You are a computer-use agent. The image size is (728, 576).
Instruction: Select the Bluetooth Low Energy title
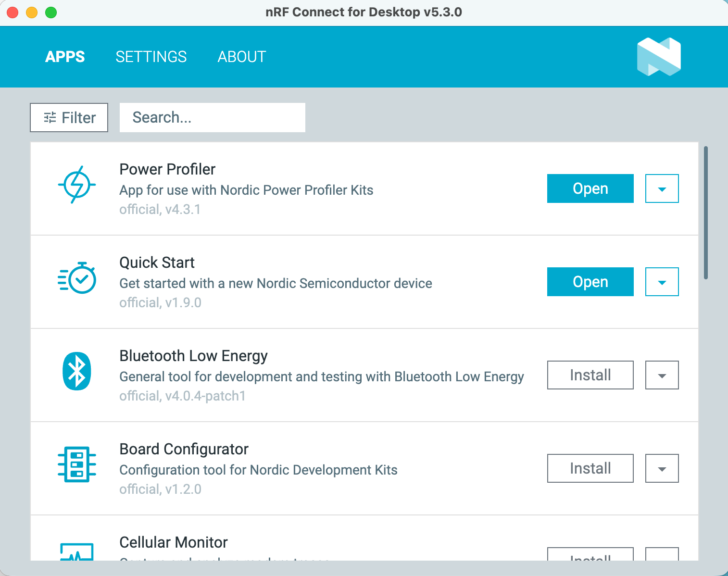tap(193, 356)
